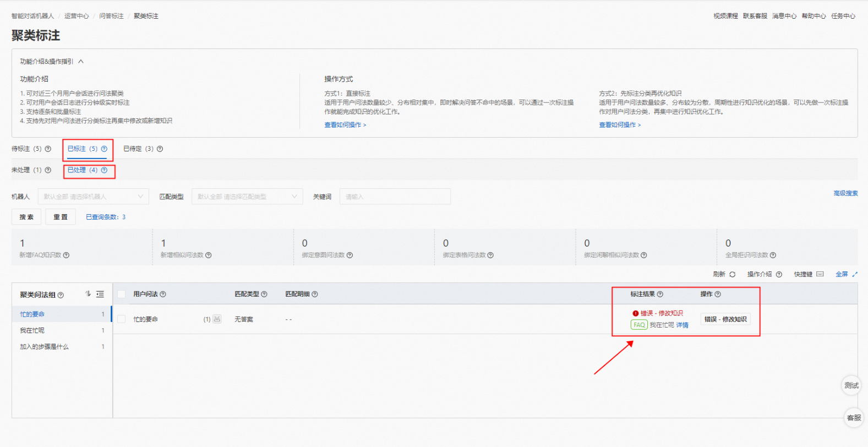
Task: Select the 忙的要命 cluster group
Action: tap(62, 314)
